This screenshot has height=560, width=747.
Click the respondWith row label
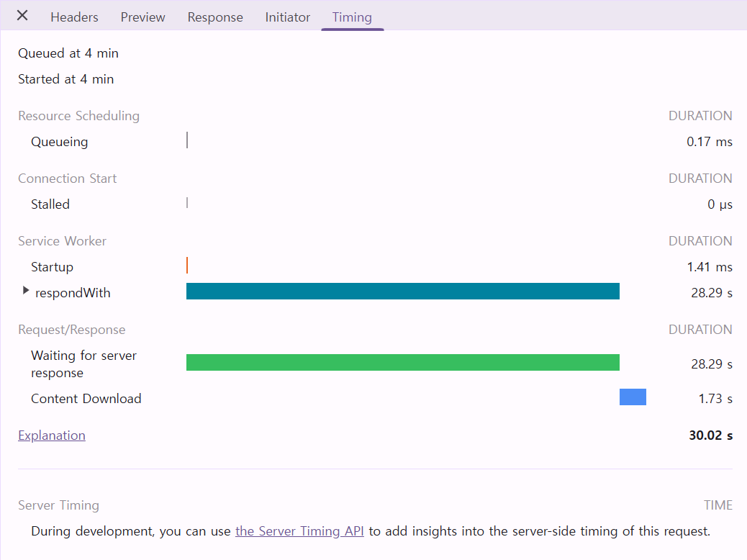click(73, 293)
